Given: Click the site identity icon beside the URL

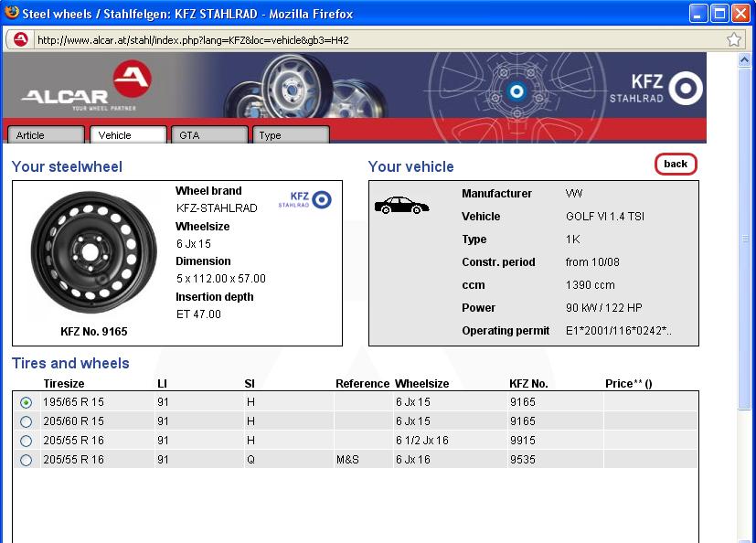Looking at the screenshot, I should coord(21,39).
